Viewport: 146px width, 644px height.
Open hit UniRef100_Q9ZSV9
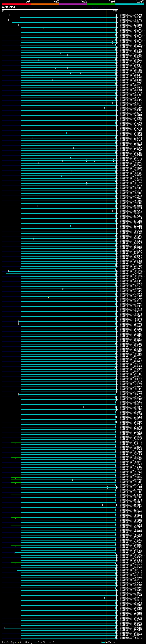click(x=131, y=48)
